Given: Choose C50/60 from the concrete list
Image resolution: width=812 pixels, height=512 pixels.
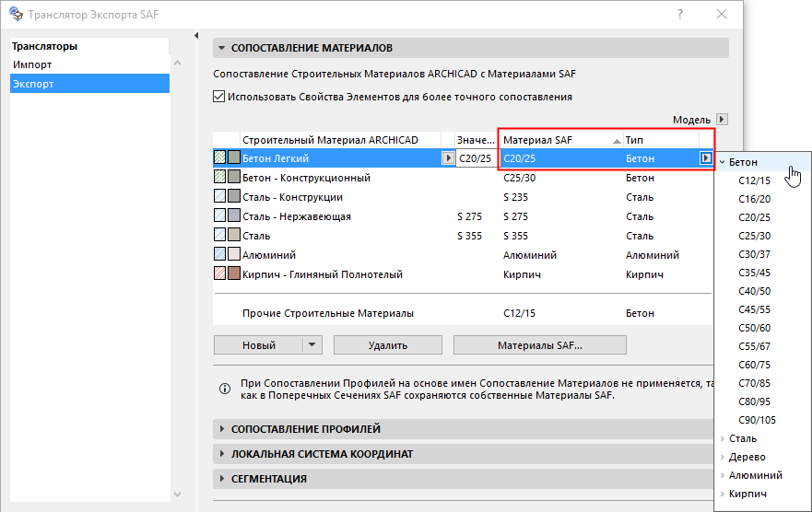Looking at the screenshot, I should 754,328.
